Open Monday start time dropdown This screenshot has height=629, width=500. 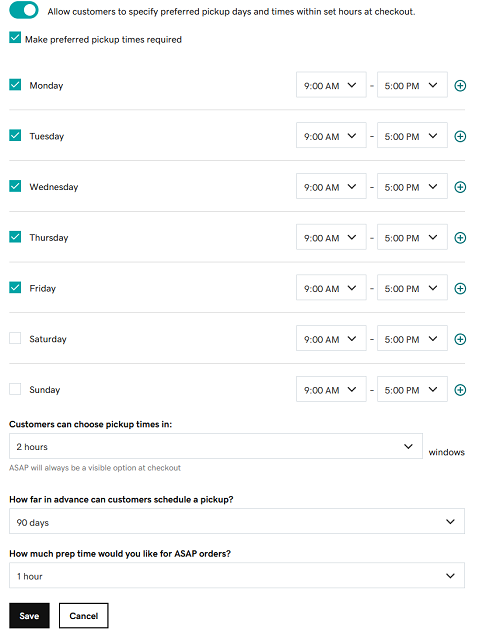(331, 85)
